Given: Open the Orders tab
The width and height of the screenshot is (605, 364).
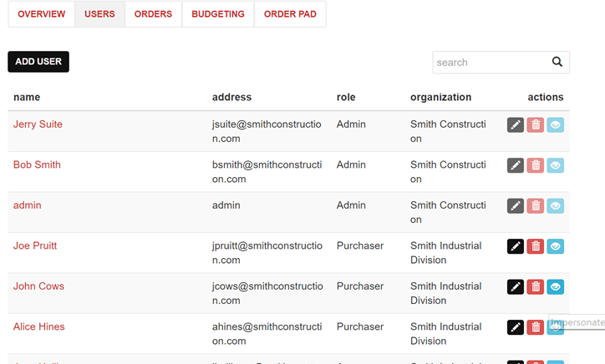Looking at the screenshot, I should tap(153, 14).
